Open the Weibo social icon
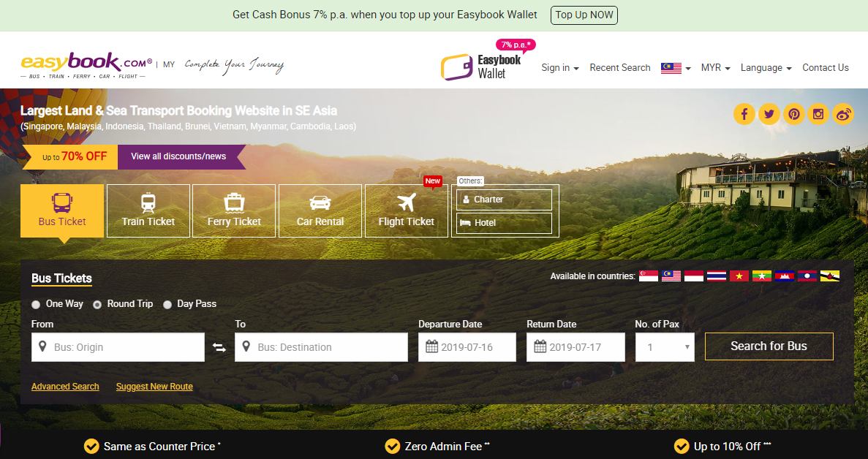 tap(843, 115)
